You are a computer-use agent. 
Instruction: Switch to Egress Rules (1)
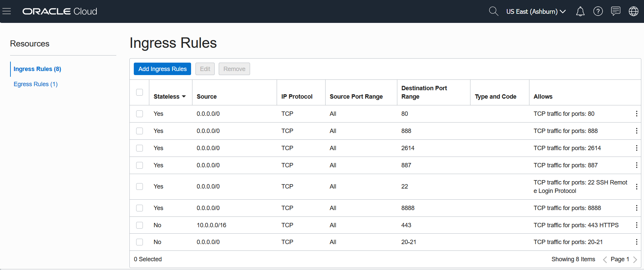pos(35,84)
